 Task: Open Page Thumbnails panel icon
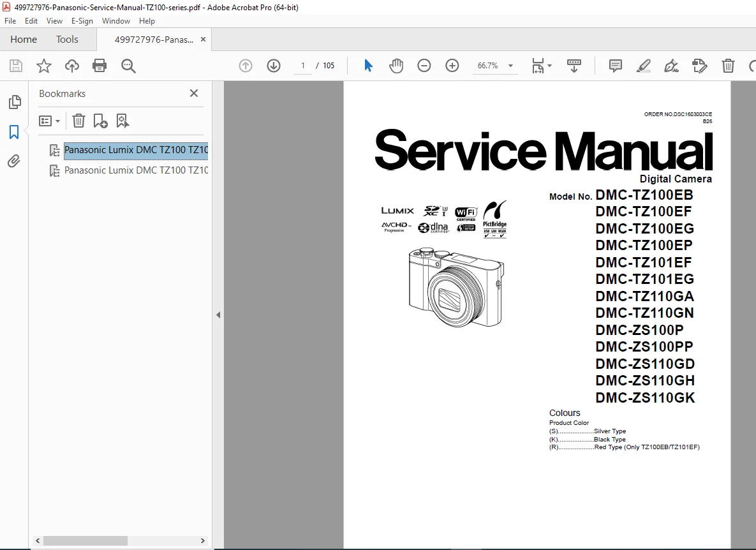tap(15, 102)
